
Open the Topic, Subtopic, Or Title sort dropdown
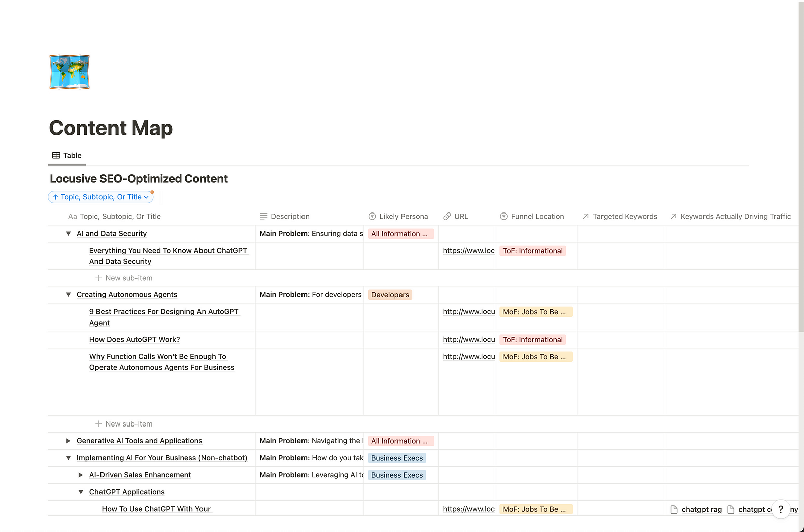100,197
